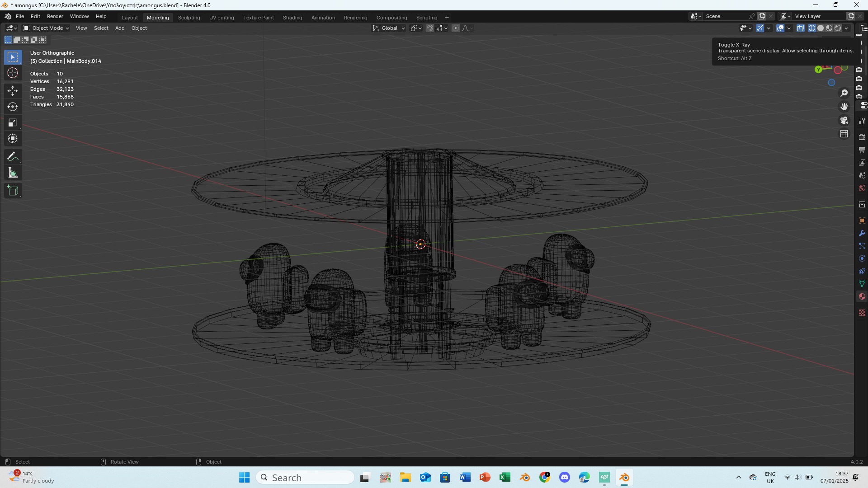The image size is (868, 488).
Task: Create new scene next to Scene field
Action: (762, 16)
